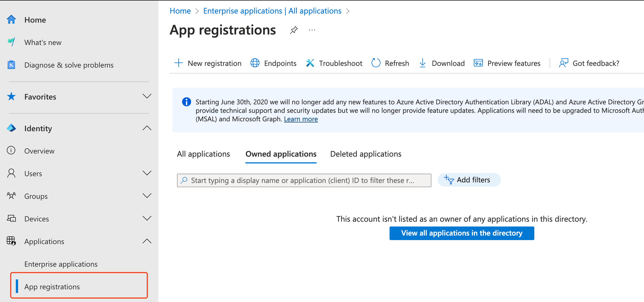Click View all applications in the directory
The image size is (644, 302).
[x=462, y=233]
